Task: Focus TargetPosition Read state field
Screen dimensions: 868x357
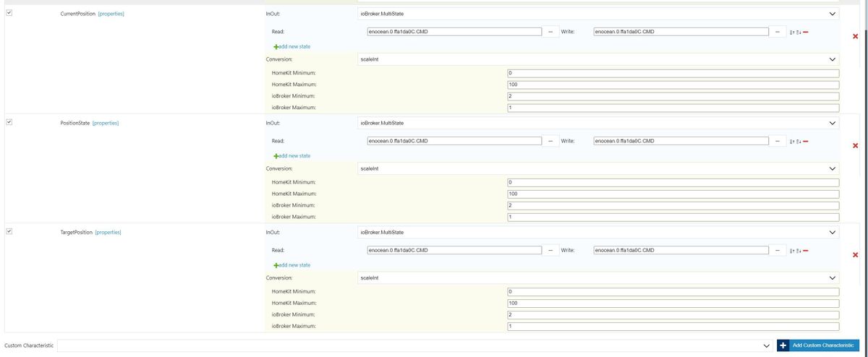Action: (x=455, y=250)
